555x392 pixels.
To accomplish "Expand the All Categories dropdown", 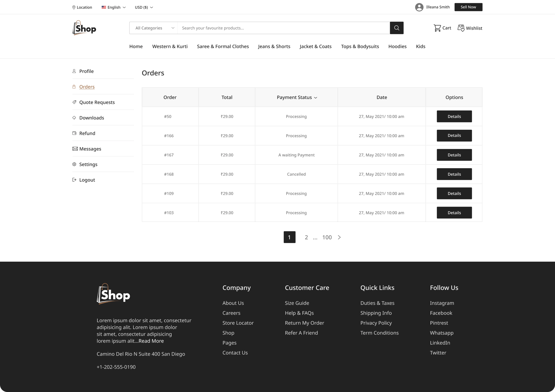I will point(154,28).
